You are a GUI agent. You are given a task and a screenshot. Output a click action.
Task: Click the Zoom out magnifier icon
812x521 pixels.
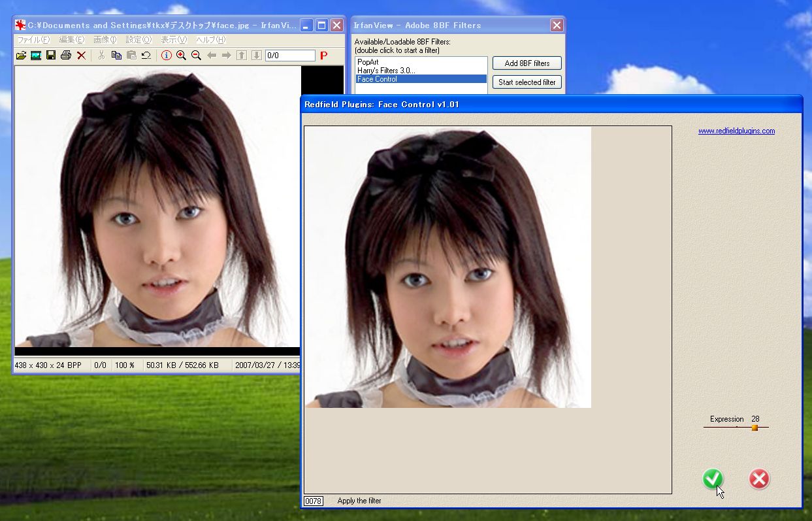[x=196, y=56]
